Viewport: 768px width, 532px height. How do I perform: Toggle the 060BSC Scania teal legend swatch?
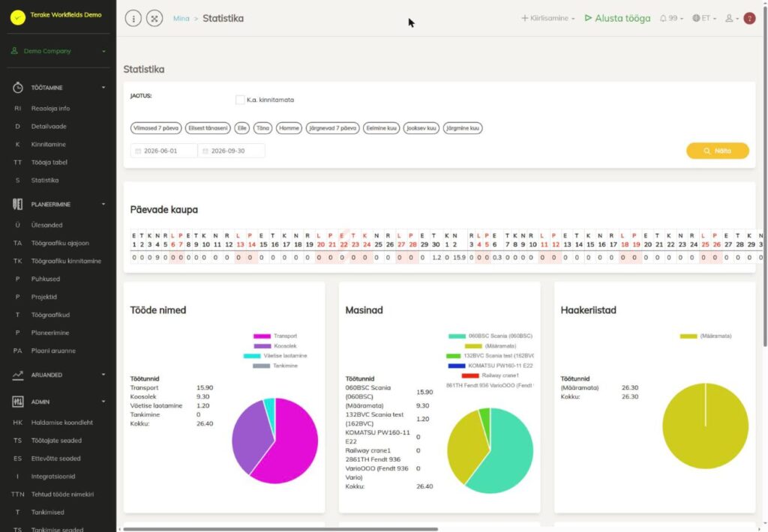tap(457, 336)
